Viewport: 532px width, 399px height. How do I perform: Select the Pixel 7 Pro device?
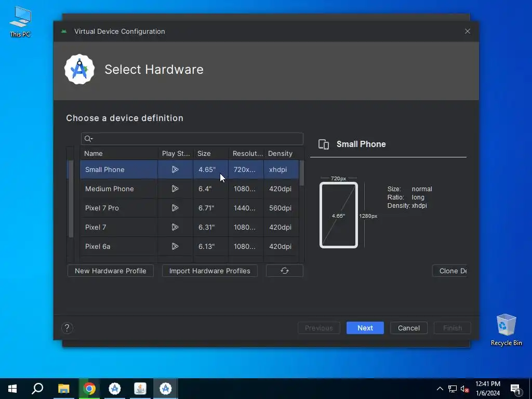click(102, 208)
